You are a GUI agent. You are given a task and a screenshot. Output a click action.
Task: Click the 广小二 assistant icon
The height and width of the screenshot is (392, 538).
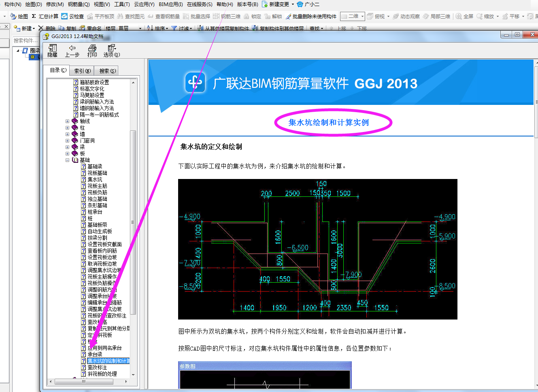[300, 4]
